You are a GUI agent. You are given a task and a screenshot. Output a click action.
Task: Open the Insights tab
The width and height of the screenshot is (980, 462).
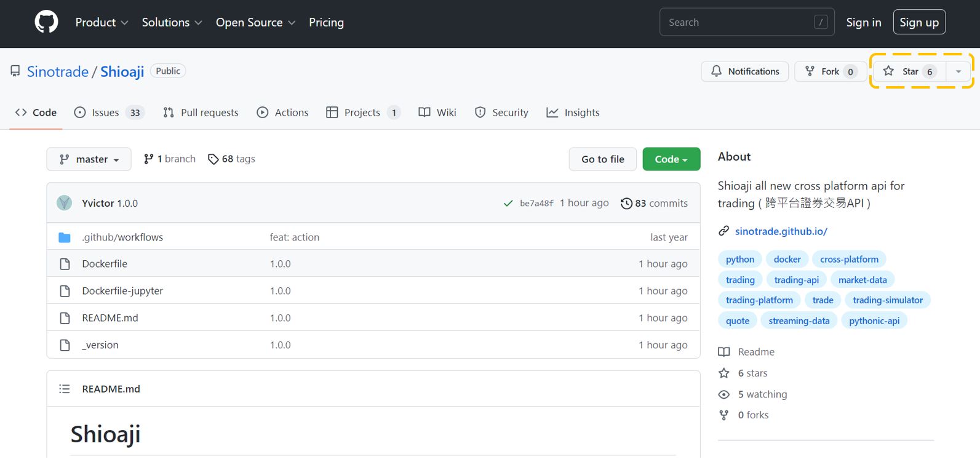click(573, 113)
